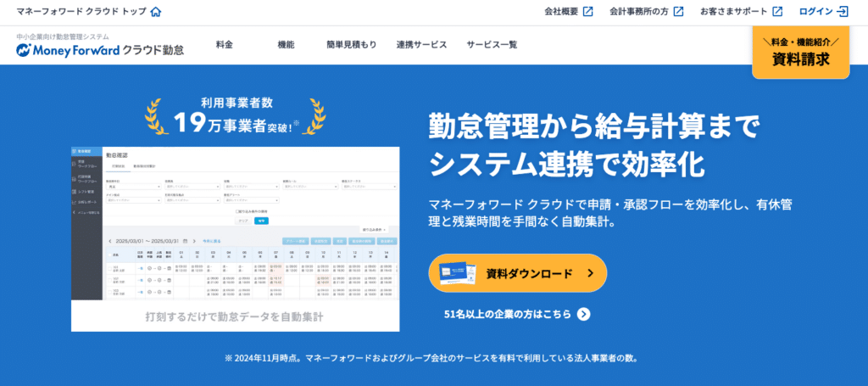Image resolution: width=868 pixels, height=386 pixels.
Task: Click the headline line システム連携で効率化
Action: pos(567,165)
